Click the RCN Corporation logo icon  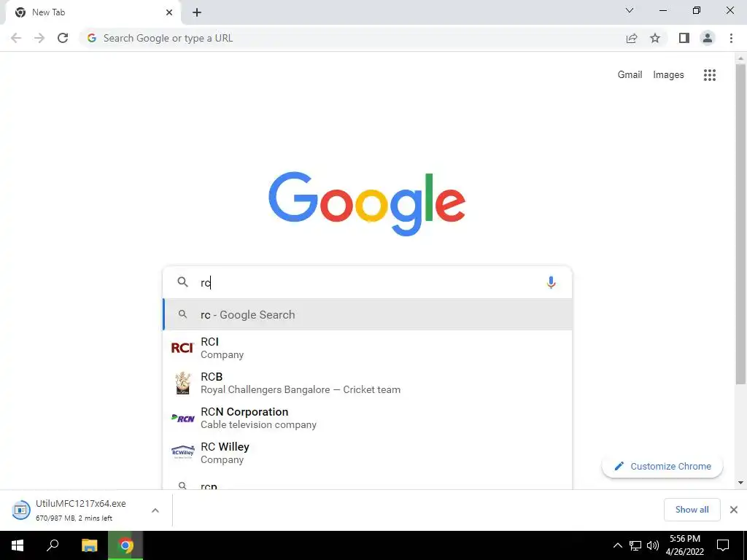pos(183,418)
